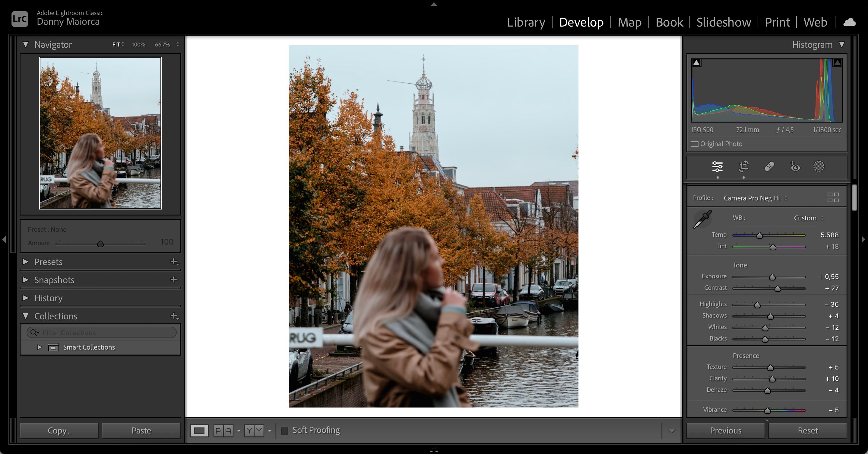Screen dimensions: 868x454
Task: Open the Profile browser grid icon
Action: 833,198
